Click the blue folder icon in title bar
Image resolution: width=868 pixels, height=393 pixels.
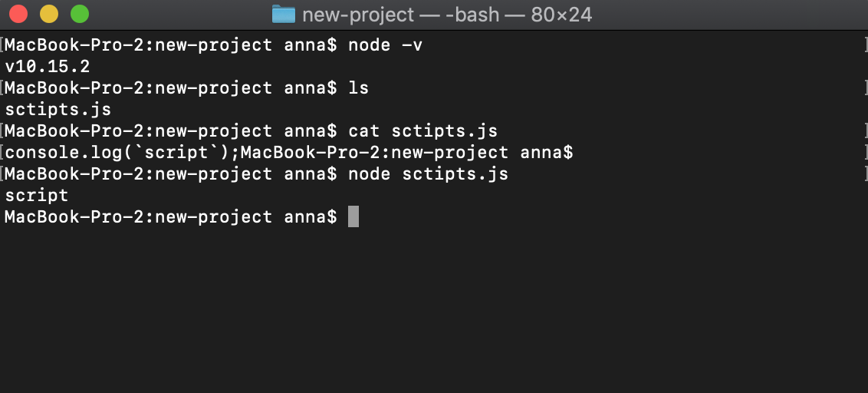[284, 15]
